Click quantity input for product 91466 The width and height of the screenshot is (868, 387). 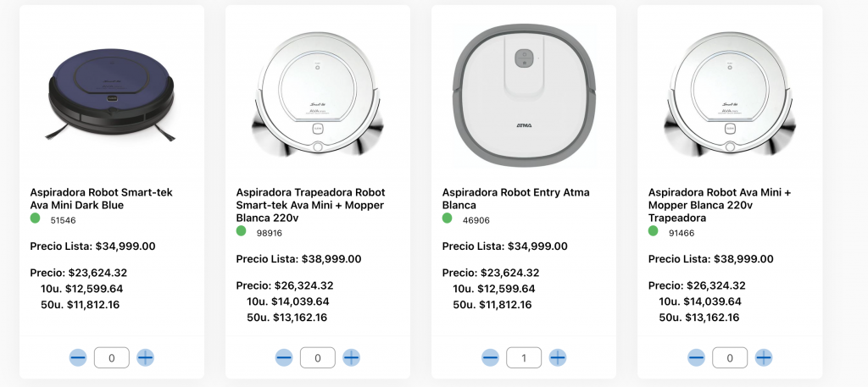(x=730, y=358)
